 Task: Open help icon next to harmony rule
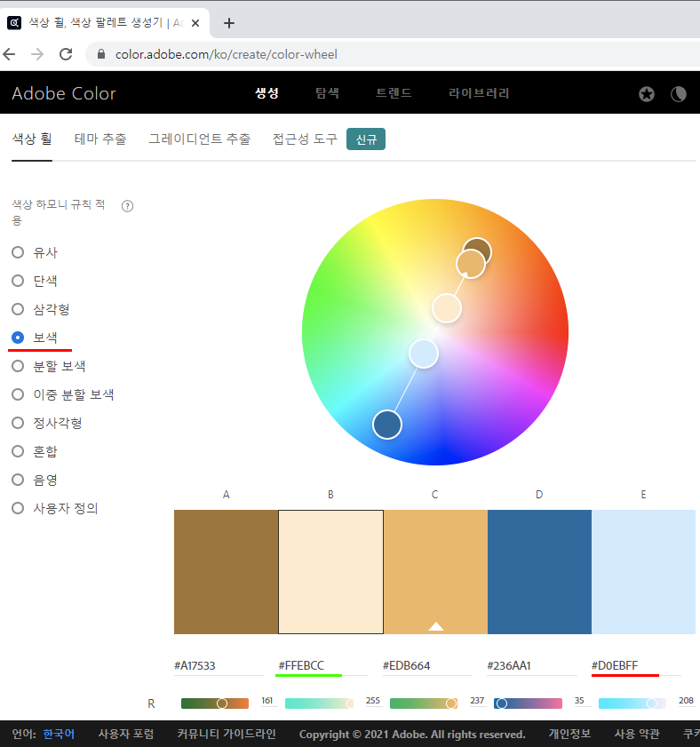tap(127, 206)
